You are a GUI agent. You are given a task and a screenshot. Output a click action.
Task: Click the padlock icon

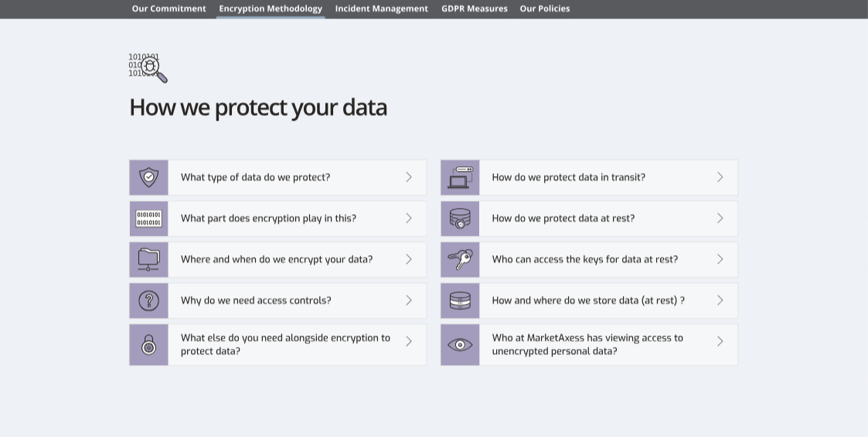point(148,345)
